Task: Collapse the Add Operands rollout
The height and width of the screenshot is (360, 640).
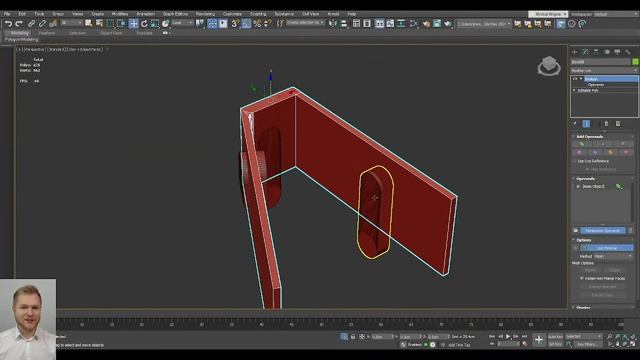Action: click(589, 137)
